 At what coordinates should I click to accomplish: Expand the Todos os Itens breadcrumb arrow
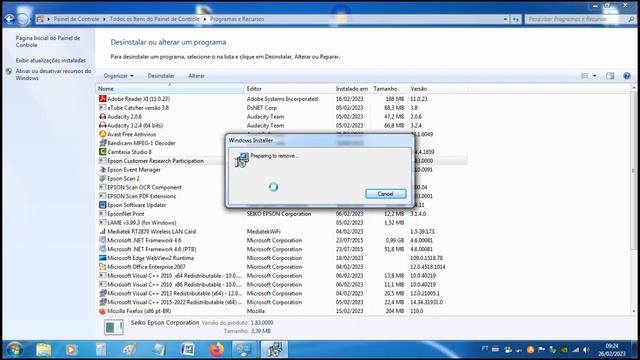click(204, 19)
